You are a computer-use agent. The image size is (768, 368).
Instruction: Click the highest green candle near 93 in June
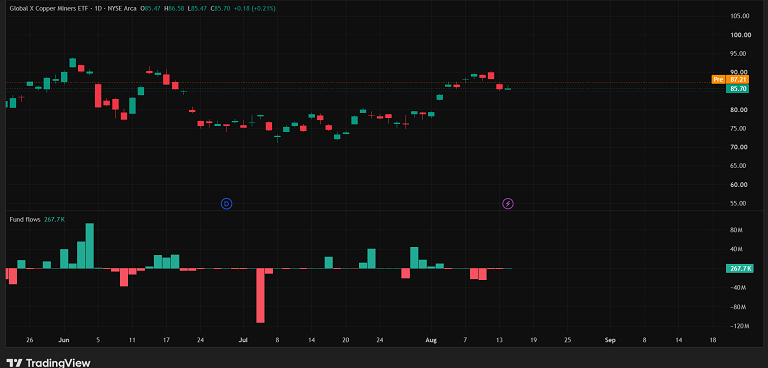coord(72,62)
